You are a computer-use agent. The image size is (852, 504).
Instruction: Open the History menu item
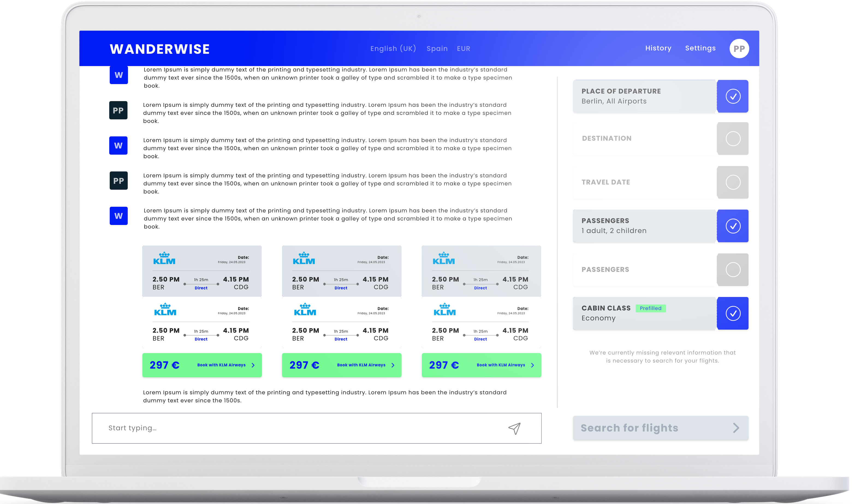[x=658, y=48]
